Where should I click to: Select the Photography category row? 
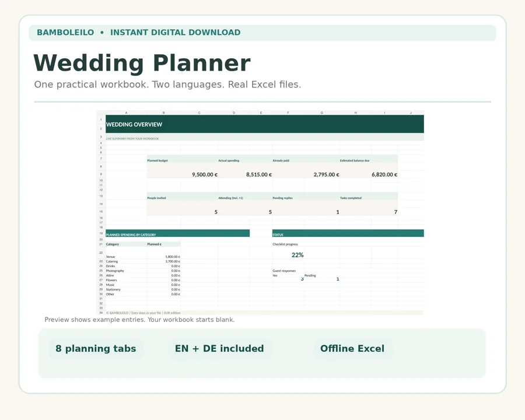pyautogui.click(x=143, y=271)
